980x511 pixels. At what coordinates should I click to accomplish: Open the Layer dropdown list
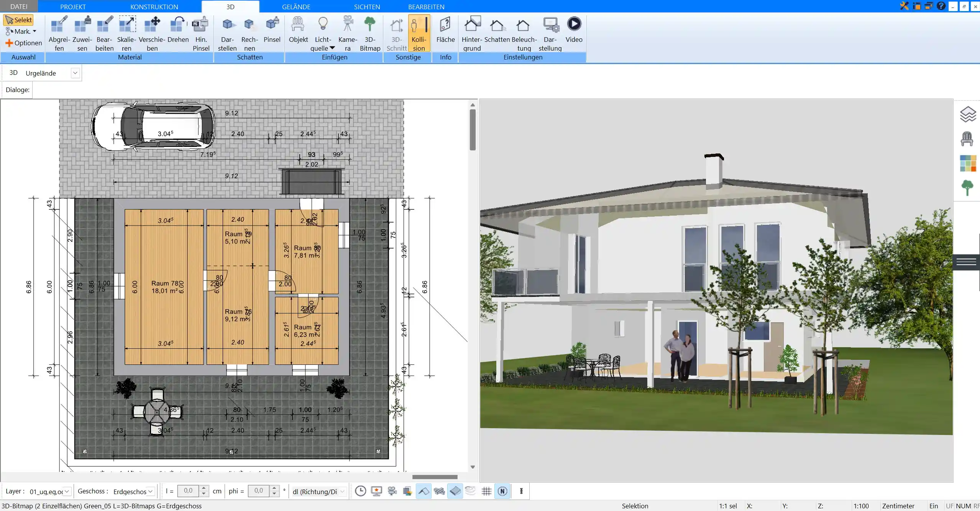[67, 491]
